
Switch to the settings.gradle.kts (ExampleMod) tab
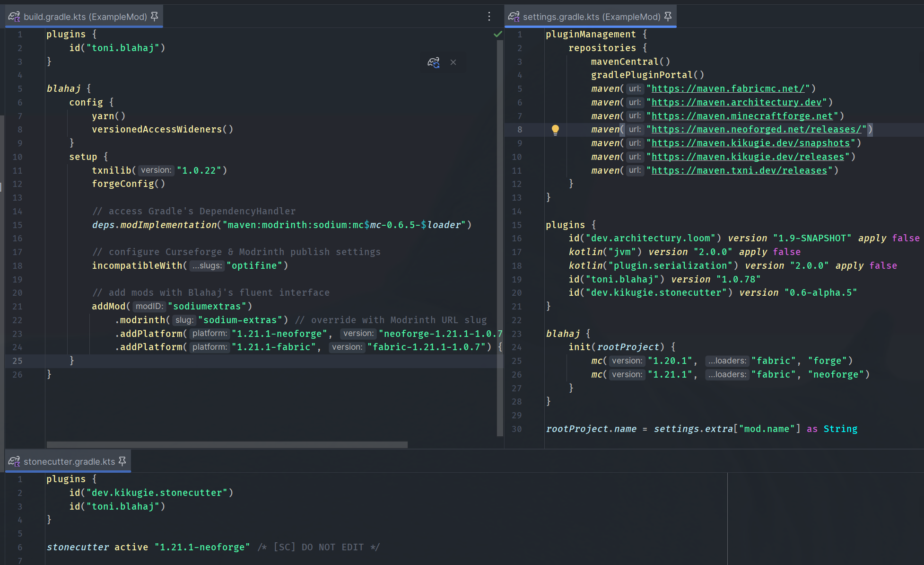pos(591,17)
